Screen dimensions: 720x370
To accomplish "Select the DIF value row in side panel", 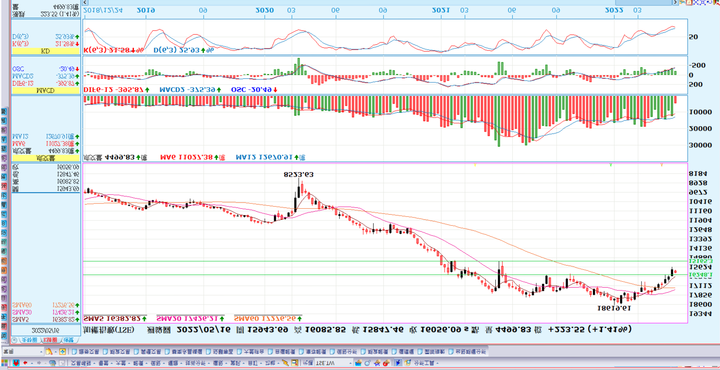I will 45,84.
